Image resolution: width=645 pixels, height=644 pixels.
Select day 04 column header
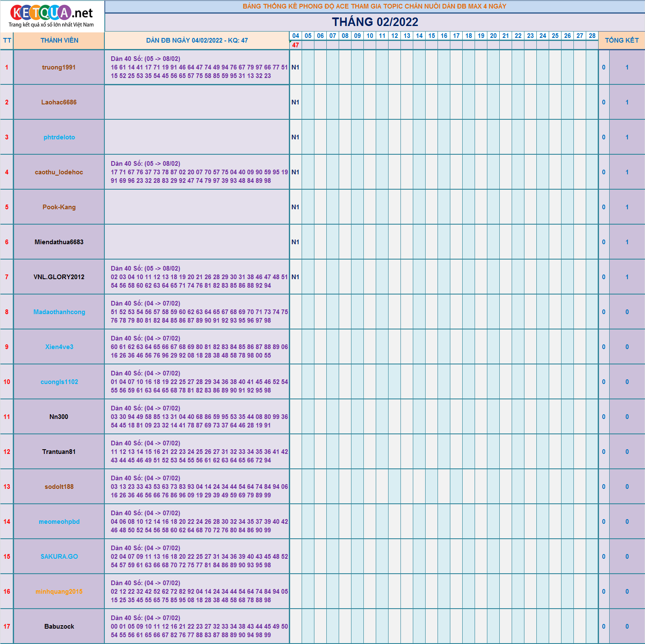(x=296, y=36)
